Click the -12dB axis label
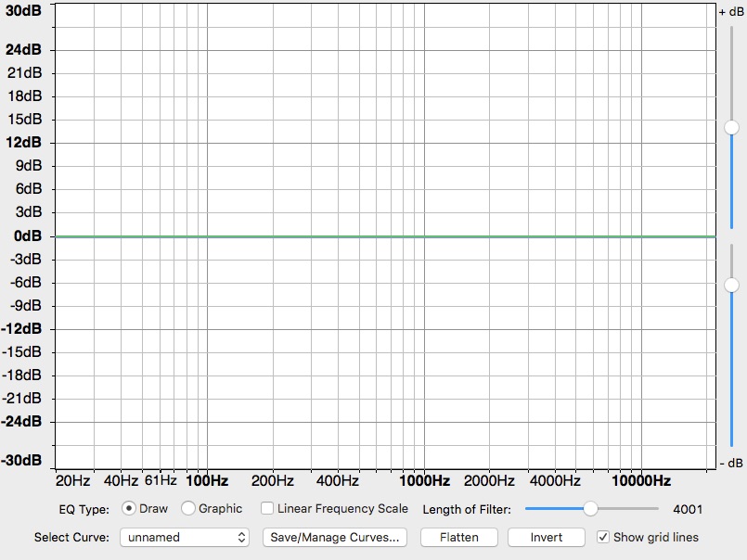 click(x=21, y=328)
